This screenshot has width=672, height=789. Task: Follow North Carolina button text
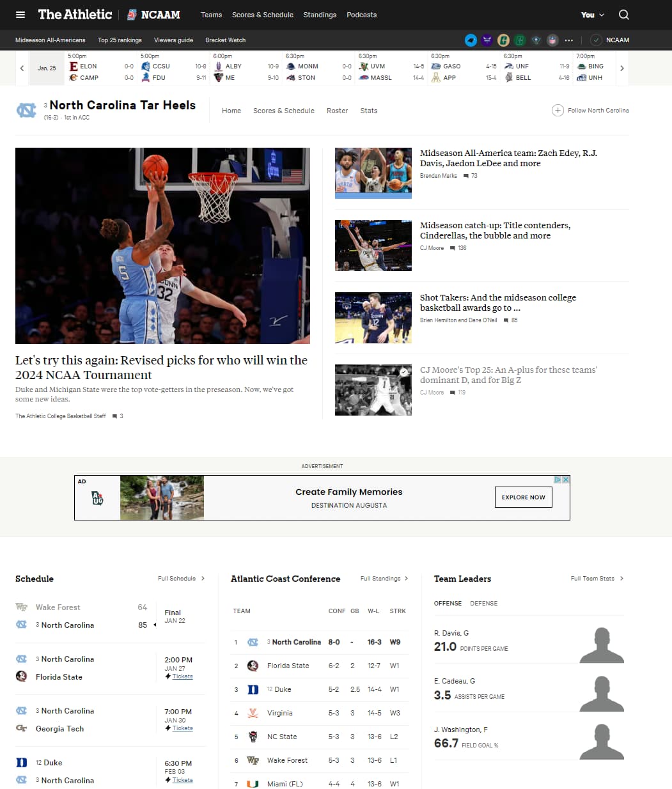(598, 111)
